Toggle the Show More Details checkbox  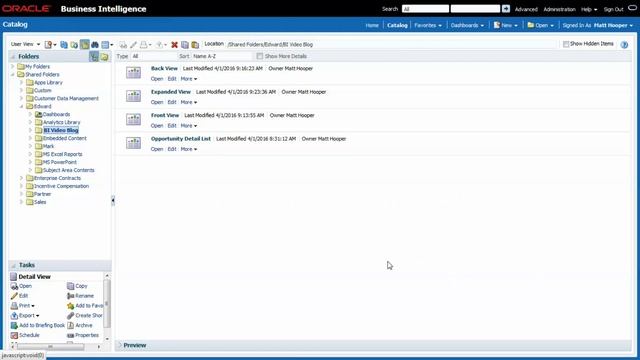click(260, 56)
